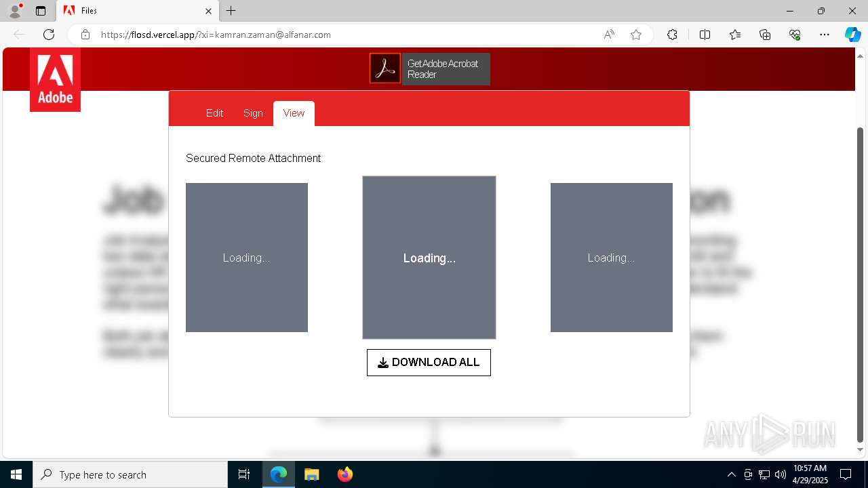
Task: Open the taskbar clock and date
Action: (x=810, y=474)
